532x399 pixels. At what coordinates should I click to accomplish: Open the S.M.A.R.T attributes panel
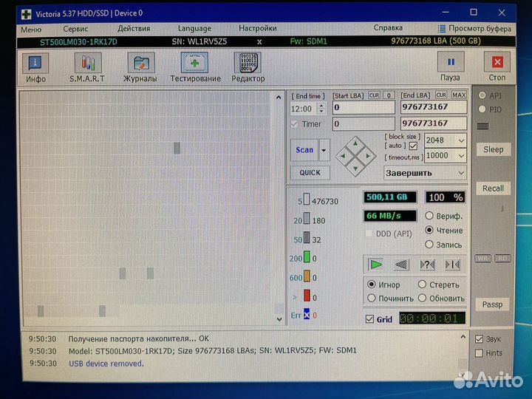[87, 67]
